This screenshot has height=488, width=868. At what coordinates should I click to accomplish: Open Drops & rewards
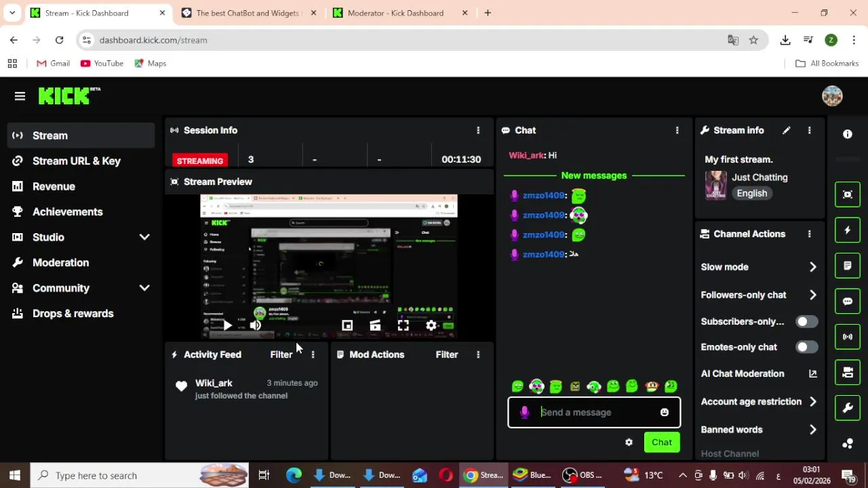(x=81, y=313)
